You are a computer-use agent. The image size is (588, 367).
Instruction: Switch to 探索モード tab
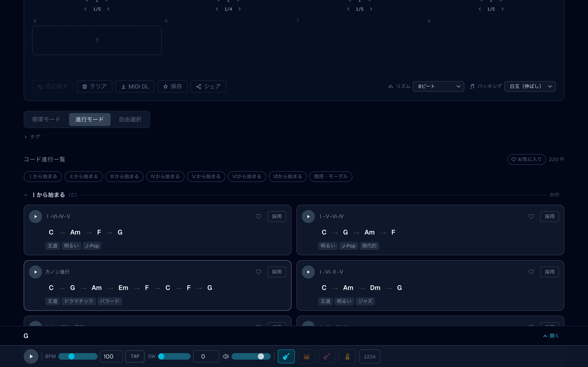click(x=46, y=119)
